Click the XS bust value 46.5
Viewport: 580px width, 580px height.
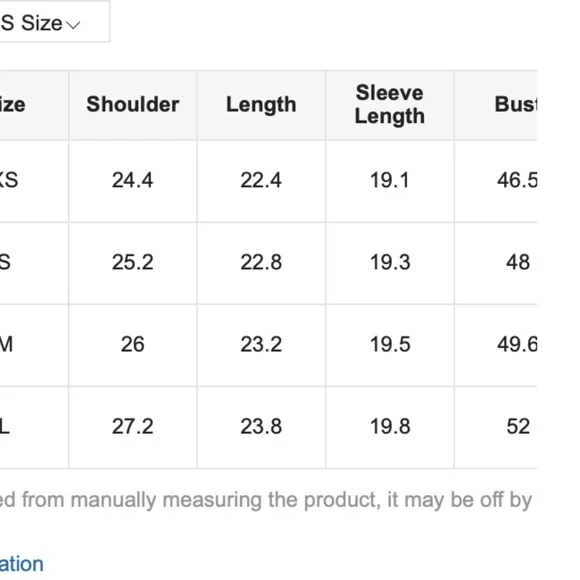[x=517, y=181]
